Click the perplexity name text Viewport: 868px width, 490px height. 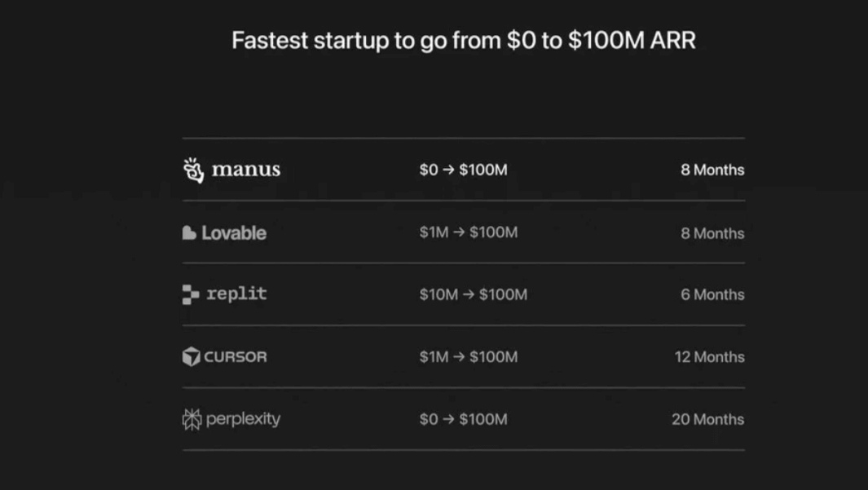[x=243, y=419]
